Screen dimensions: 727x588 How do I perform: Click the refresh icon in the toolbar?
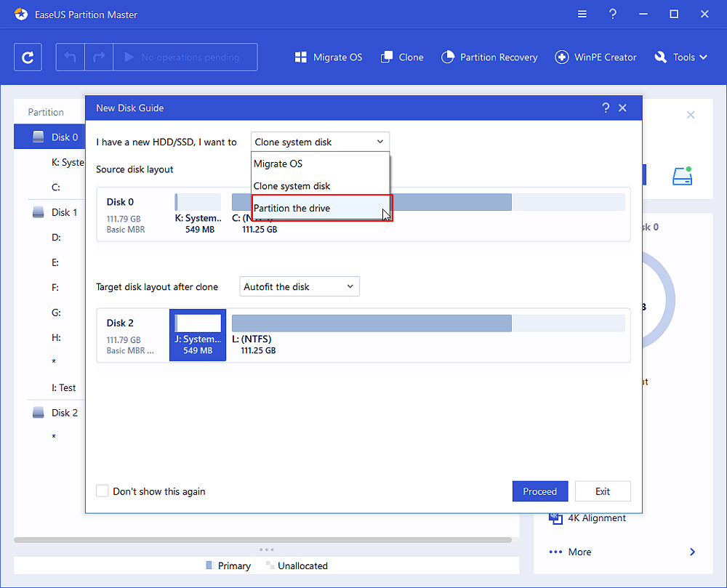tap(28, 57)
